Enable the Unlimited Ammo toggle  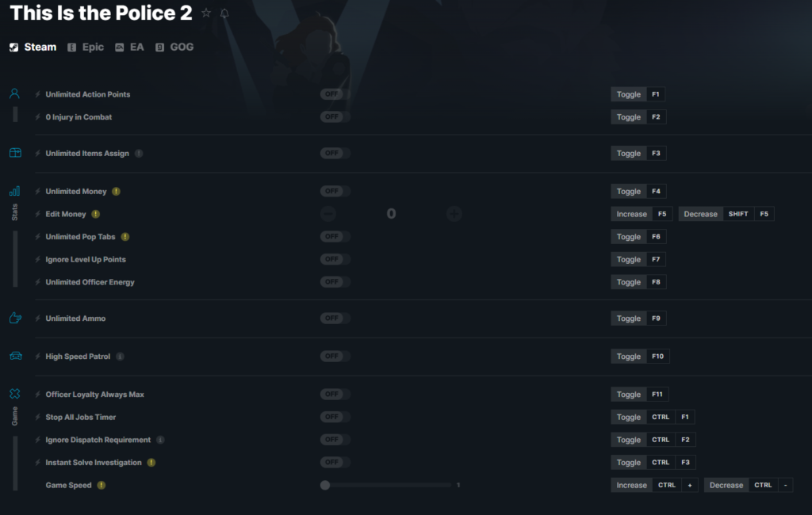[335, 319]
